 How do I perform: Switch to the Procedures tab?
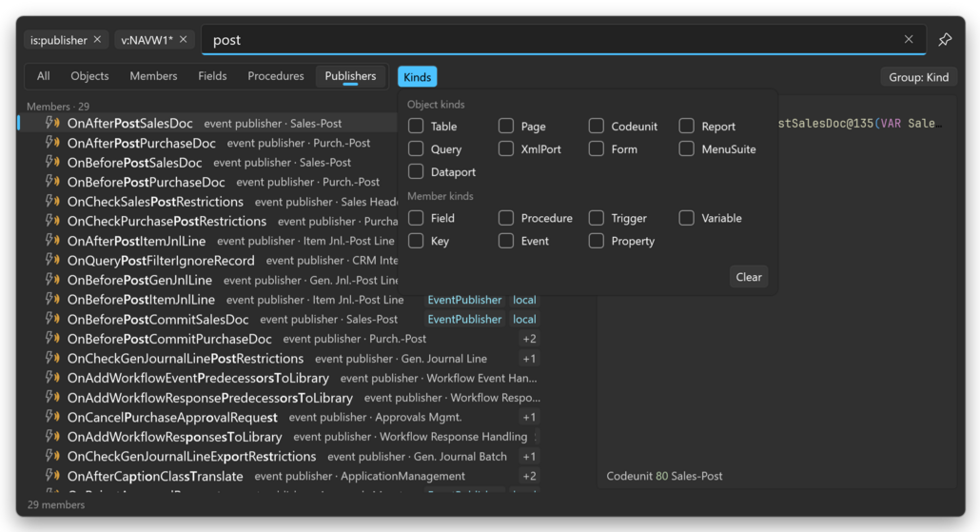coord(276,75)
